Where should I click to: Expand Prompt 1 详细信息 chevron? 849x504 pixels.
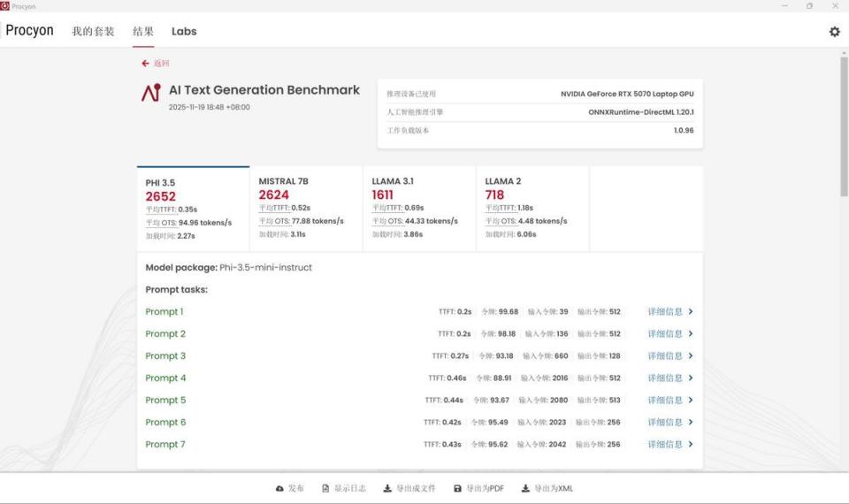pyautogui.click(x=691, y=312)
